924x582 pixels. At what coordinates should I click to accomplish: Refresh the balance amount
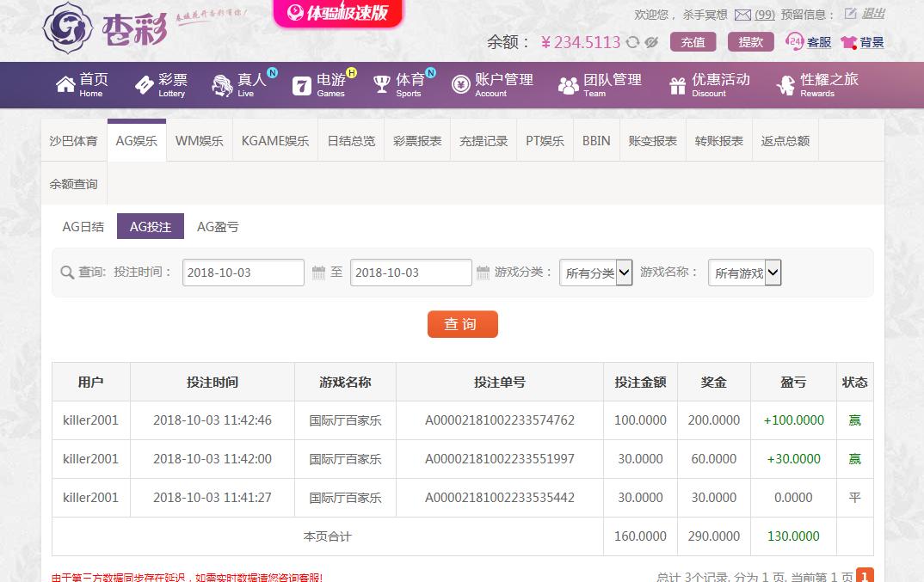(x=632, y=42)
